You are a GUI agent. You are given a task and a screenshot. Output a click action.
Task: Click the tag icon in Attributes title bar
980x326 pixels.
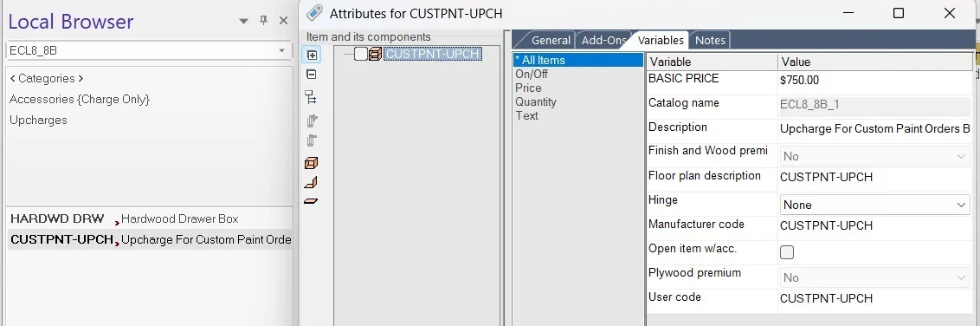click(x=315, y=12)
